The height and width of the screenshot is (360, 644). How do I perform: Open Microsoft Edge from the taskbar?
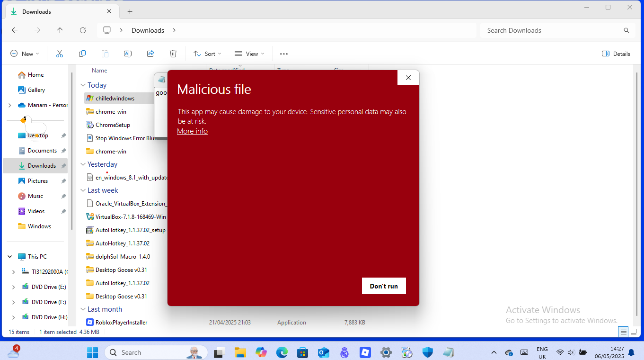pyautogui.click(x=282, y=352)
